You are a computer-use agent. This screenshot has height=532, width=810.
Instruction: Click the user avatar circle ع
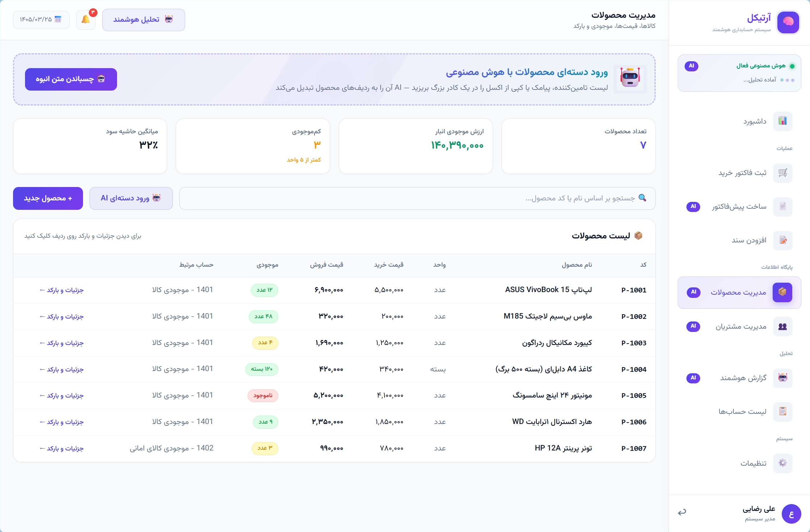coord(791,514)
